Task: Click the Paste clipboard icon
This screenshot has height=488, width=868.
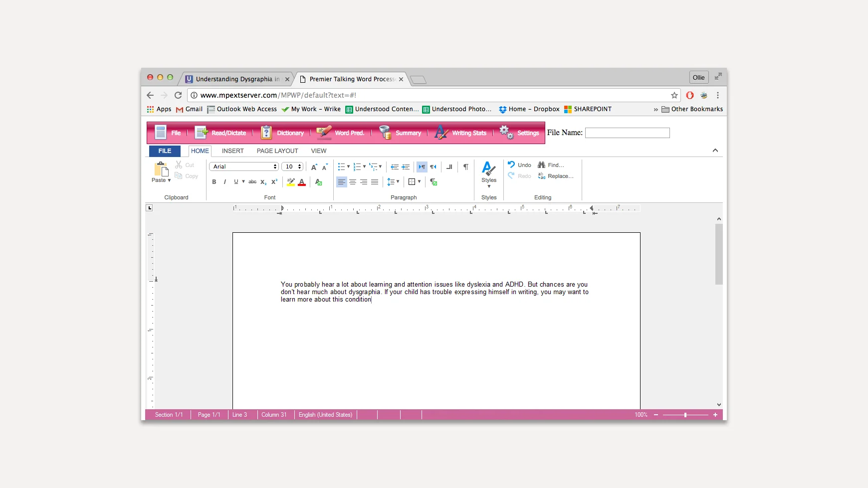Action: [x=161, y=169]
